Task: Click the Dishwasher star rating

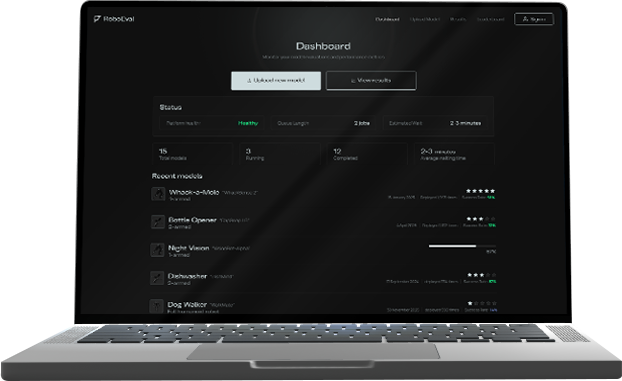Action: tap(481, 275)
